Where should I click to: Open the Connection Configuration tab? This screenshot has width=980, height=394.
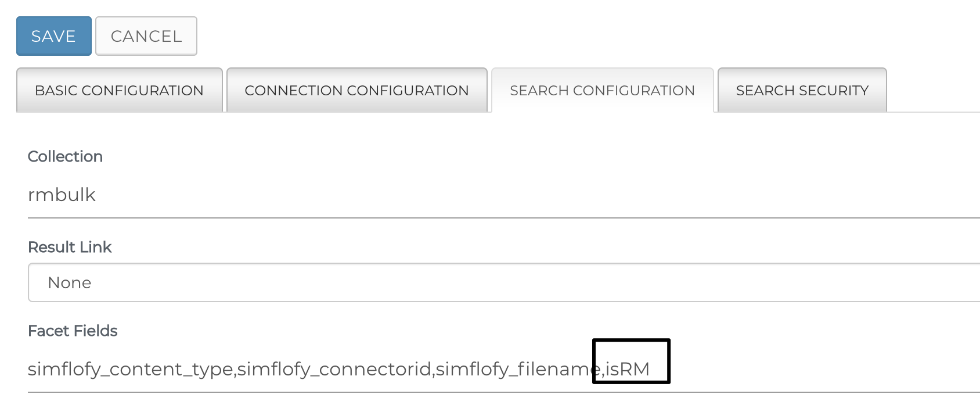[x=356, y=90]
